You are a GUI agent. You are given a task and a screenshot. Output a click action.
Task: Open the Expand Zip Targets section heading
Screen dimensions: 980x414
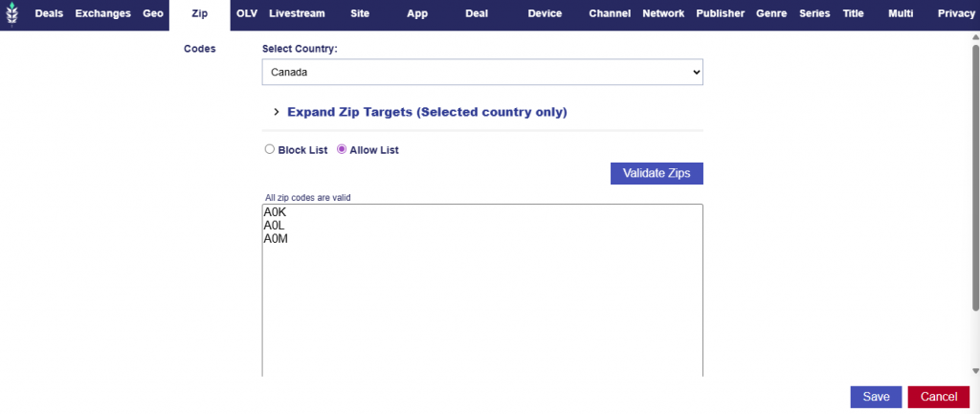coord(427,113)
